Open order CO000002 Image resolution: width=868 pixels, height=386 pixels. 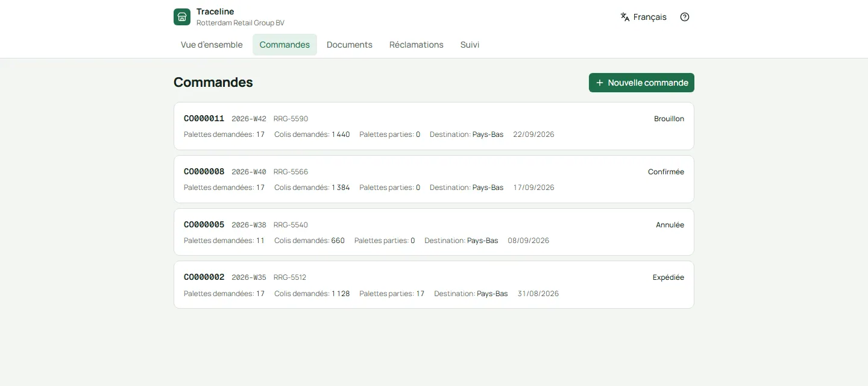point(434,285)
